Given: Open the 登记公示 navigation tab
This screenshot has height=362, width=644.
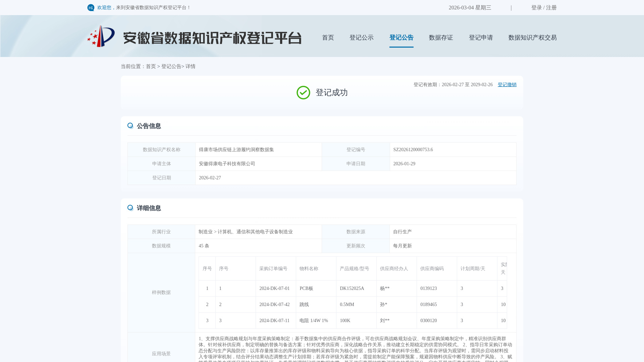Looking at the screenshot, I should (x=362, y=38).
